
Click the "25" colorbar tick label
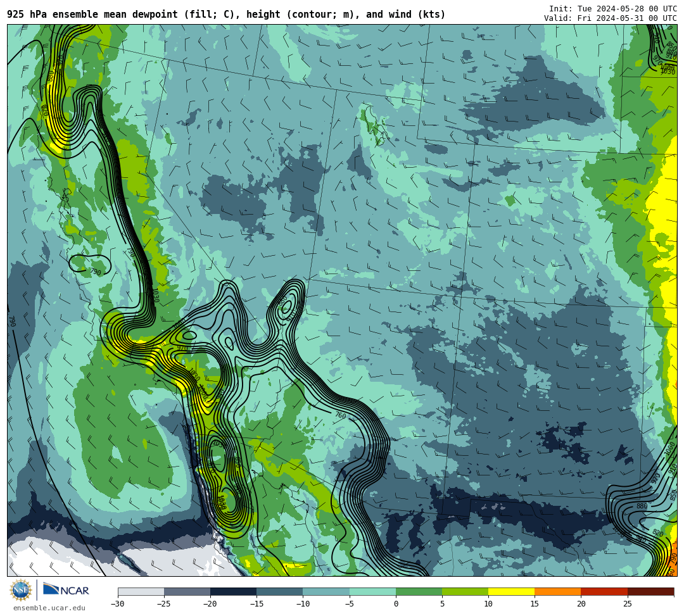tap(627, 604)
